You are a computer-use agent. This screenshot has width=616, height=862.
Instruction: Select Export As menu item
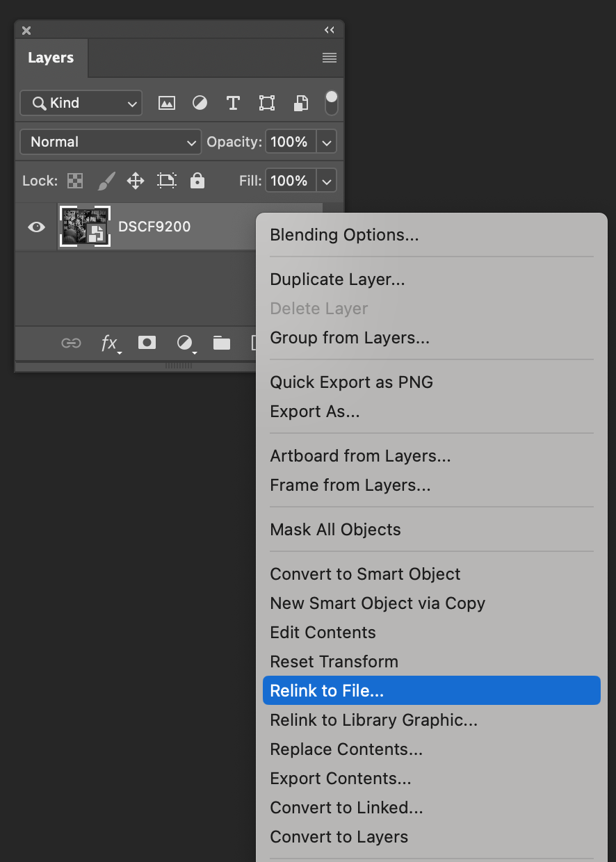(432, 412)
